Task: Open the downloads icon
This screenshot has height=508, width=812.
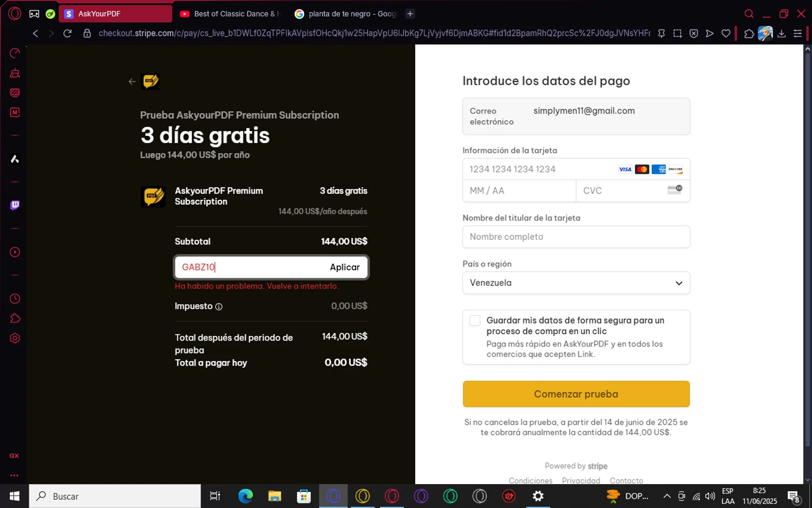Action: (782, 34)
